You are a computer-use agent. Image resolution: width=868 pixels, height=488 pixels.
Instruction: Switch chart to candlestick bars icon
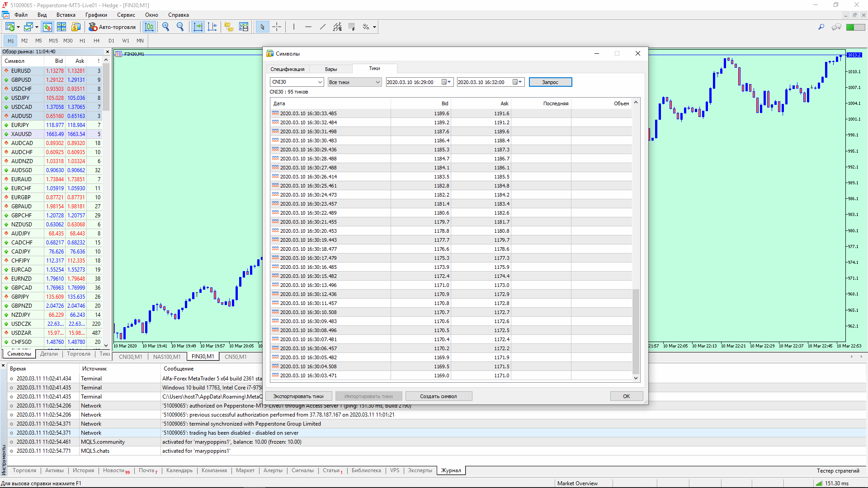point(149,27)
